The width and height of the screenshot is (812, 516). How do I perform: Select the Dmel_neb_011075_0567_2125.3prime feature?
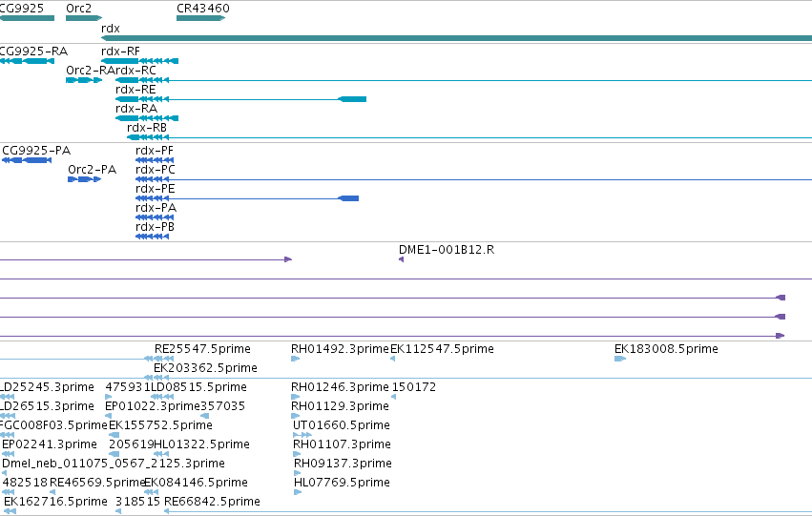(5, 473)
